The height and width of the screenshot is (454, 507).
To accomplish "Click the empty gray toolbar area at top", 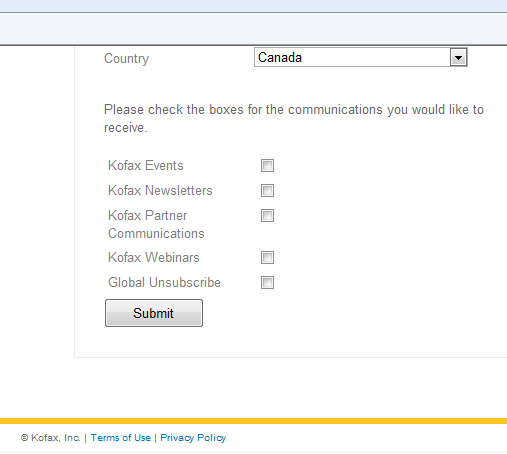I will pyautogui.click(x=253, y=29).
